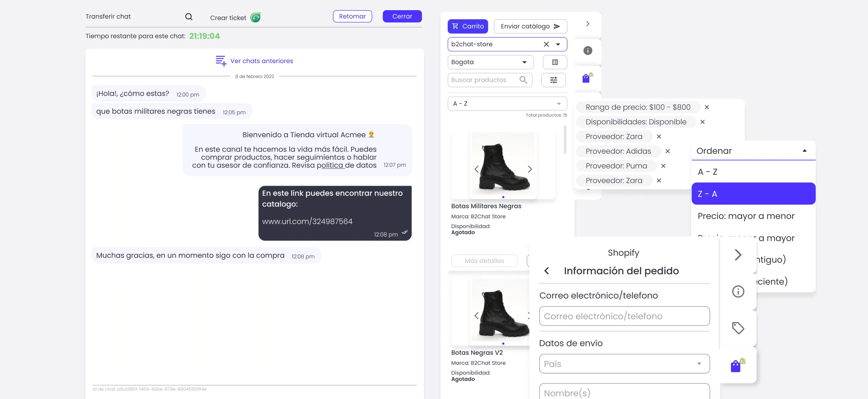
Task: Click the price tag icon in the side panel
Action: tap(737, 328)
